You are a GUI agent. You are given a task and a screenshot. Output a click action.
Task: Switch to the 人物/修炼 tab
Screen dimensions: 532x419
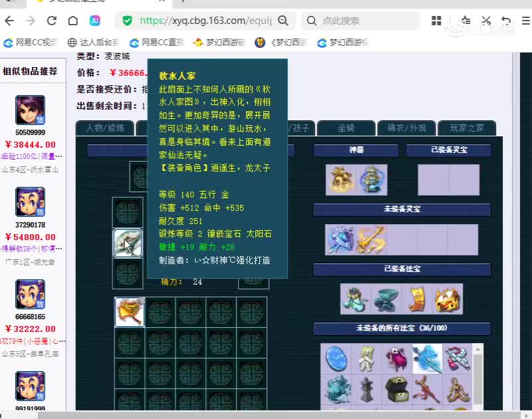coord(105,128)
